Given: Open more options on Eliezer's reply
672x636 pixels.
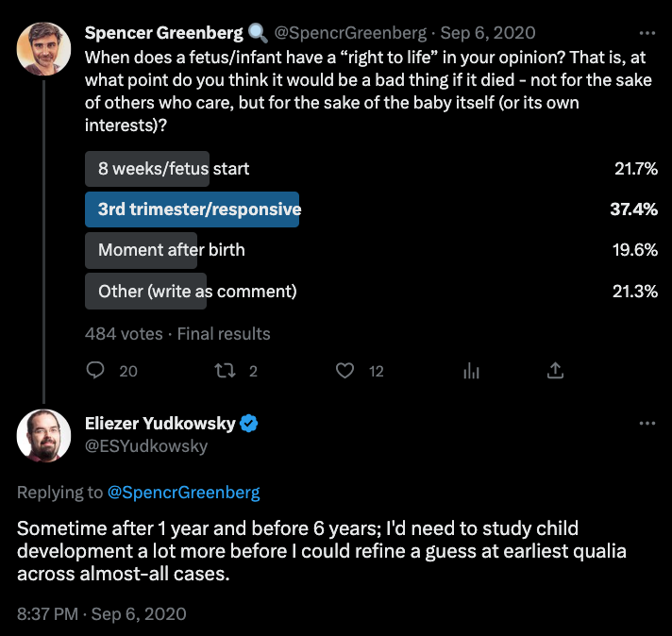Looking at the screenshot, I should pyautogui.click(x=647, y=424).
